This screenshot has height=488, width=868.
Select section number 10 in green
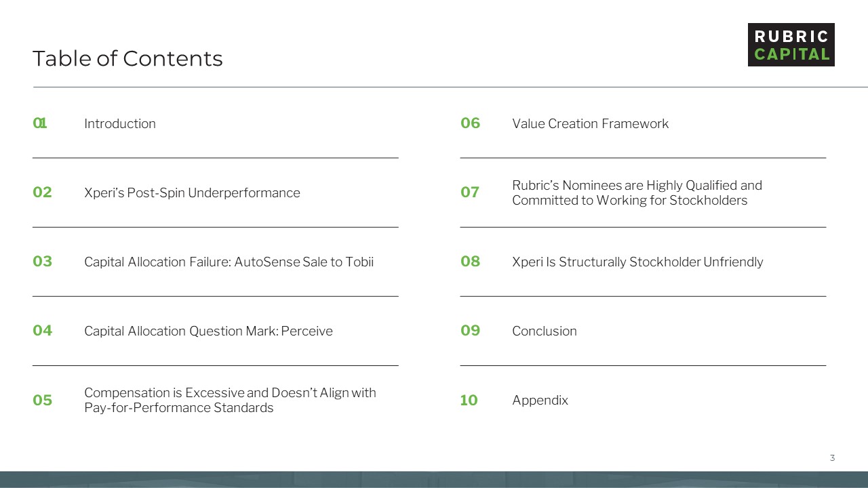click(469, 401)
